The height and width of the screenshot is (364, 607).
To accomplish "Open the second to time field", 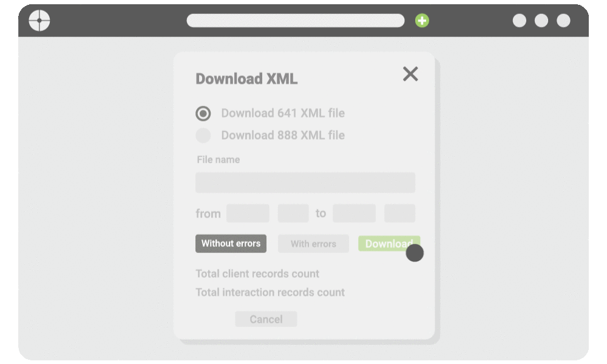I will [x=399, y=214].
